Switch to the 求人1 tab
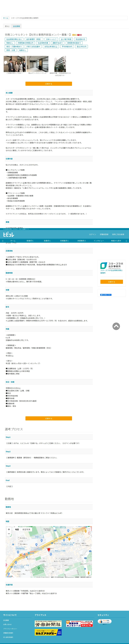This screenshot has height=644, width=129. [x=7, y=26]
